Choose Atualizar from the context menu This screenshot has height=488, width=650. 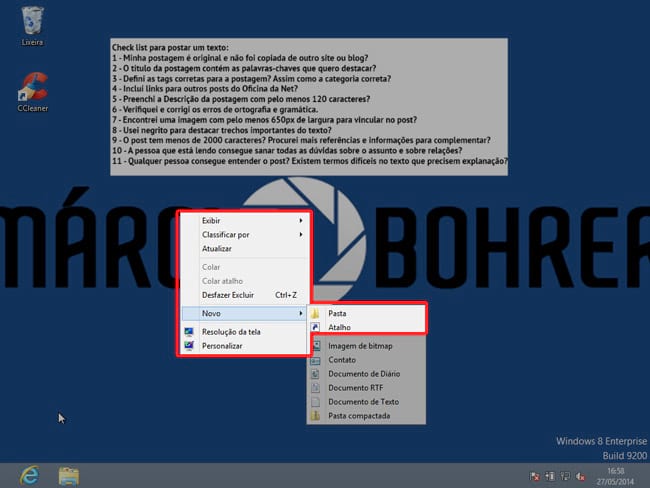point(217,248)
